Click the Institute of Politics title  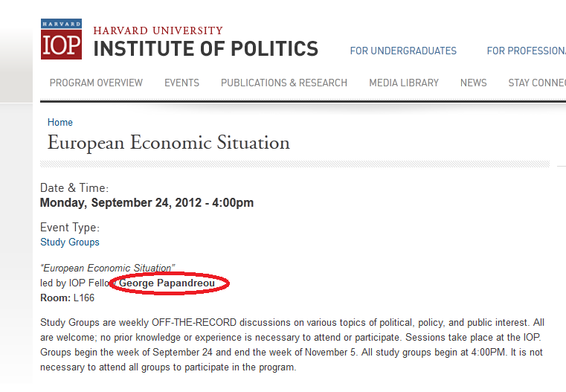point(206,49)
